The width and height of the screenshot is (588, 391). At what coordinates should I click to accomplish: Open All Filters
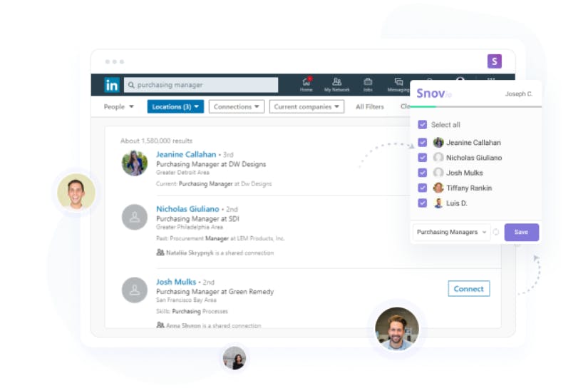coord(370,106)
